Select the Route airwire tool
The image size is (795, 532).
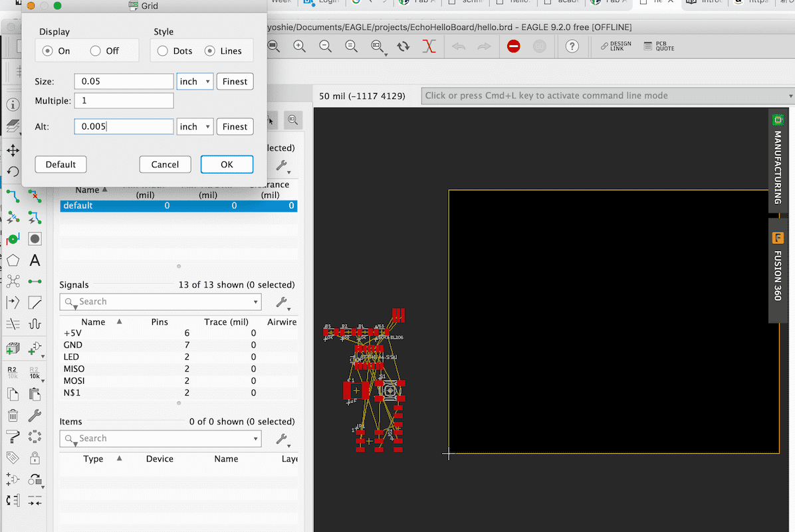click(13, 196)
